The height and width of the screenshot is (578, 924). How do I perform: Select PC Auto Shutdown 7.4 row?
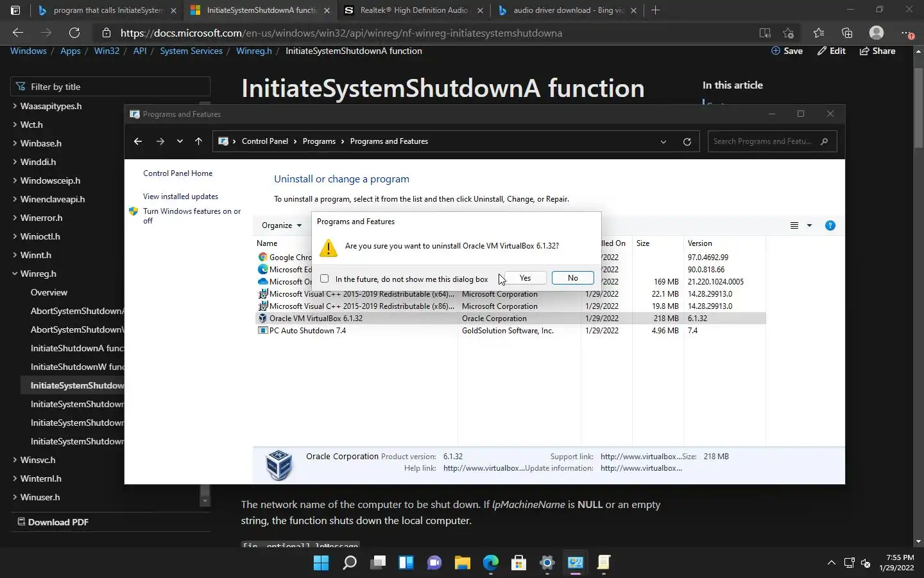[x=511, y=331]
